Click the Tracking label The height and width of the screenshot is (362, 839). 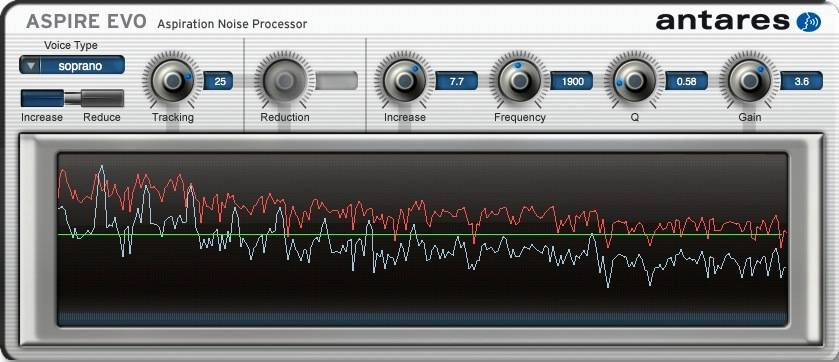coord(172,117)
